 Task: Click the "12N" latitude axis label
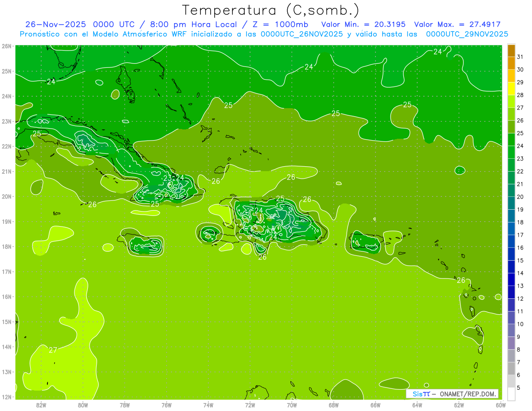(7, 397)
